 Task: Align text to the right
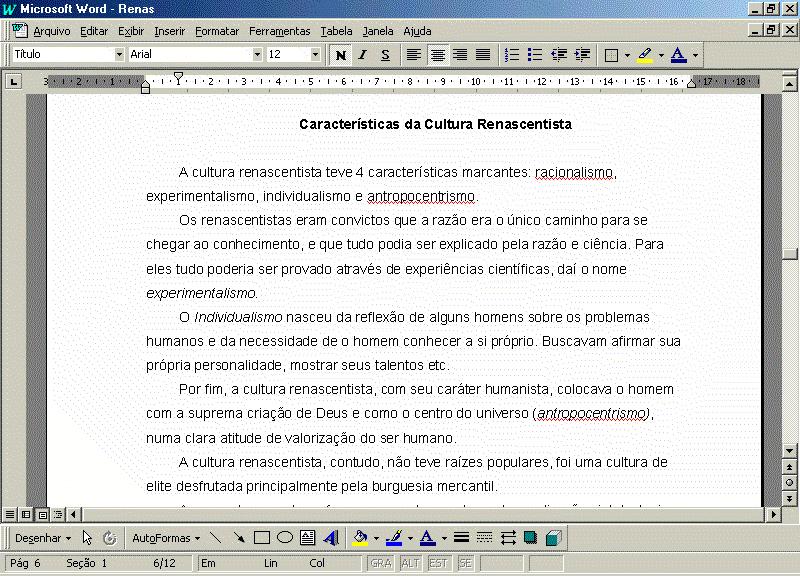click(x=460, y=55)
